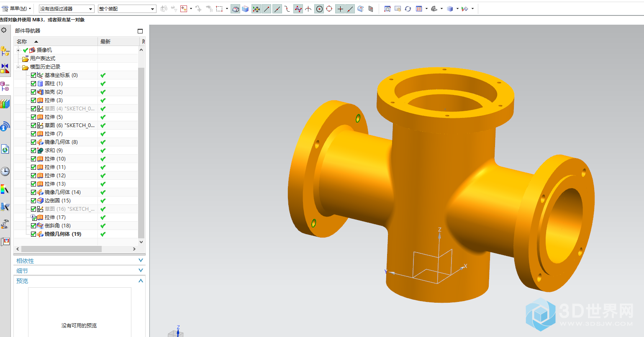Uncheck the 倒斜角 (18) feature checkbox
The width and height of the screenshot is (644, 337).
(33, 226)
